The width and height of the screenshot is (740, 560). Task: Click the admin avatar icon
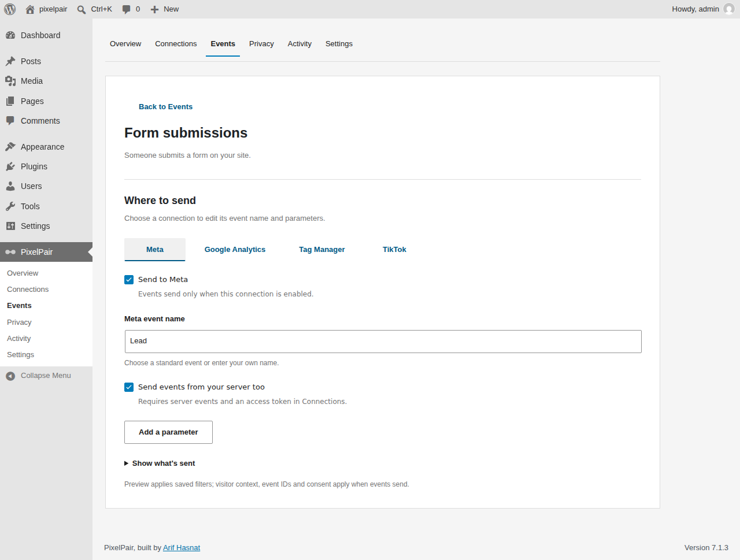pyautogui.click(x=729, y=9)
